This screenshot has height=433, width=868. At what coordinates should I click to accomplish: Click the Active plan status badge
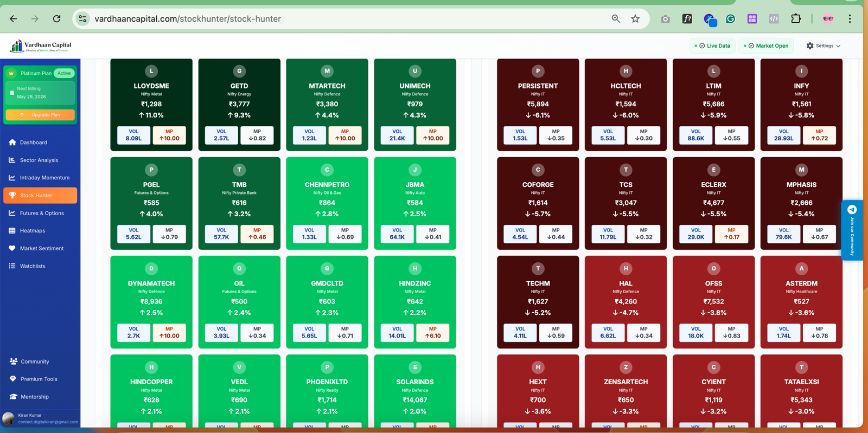tap(64, 73)
